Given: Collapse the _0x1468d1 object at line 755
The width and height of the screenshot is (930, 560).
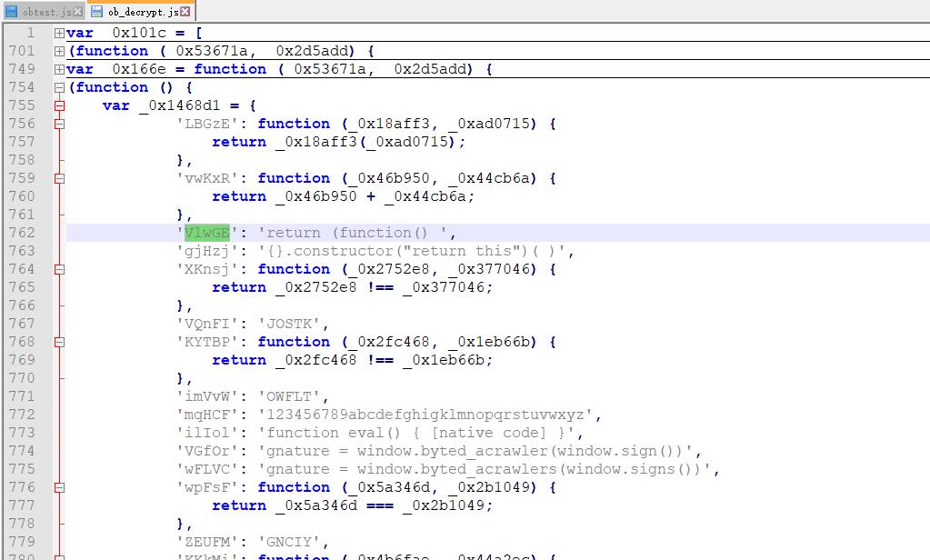Looking at the screenshot, I should point(59,106).
